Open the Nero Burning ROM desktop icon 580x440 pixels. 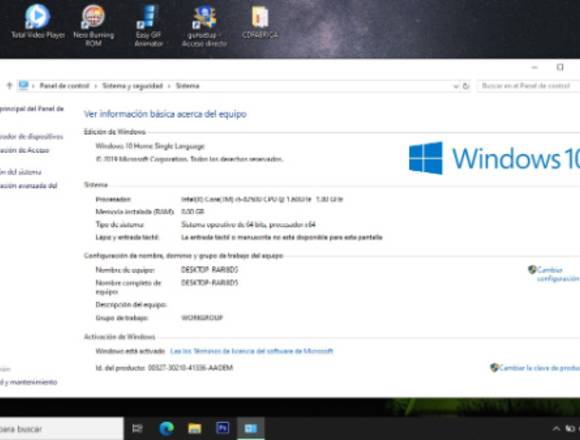click(x=94, y=25)
